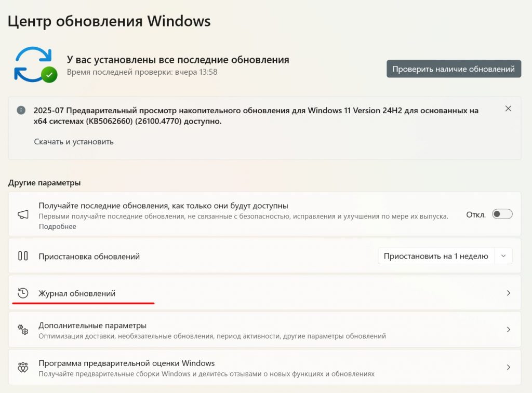
Task: Click the Windows Insider icon beside Программа предварительной оценки
Action: (22, 367)
